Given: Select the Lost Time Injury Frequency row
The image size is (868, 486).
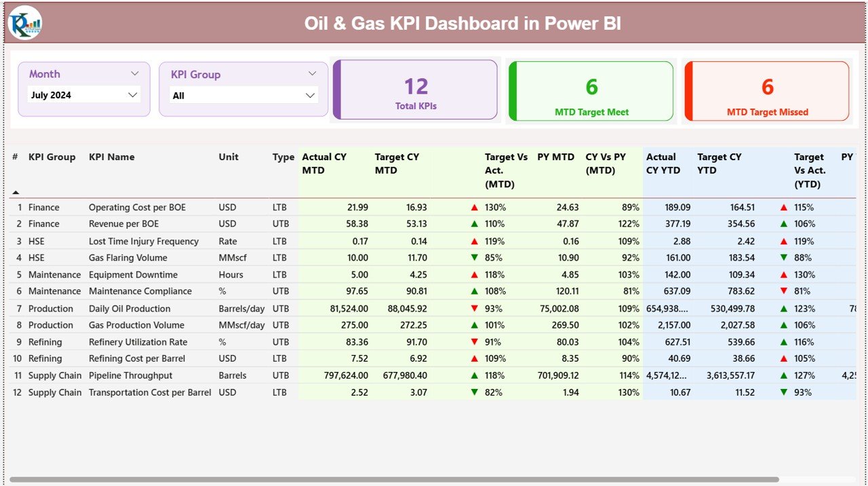Looking at the screenshot, I should click(x=143, y=241).
